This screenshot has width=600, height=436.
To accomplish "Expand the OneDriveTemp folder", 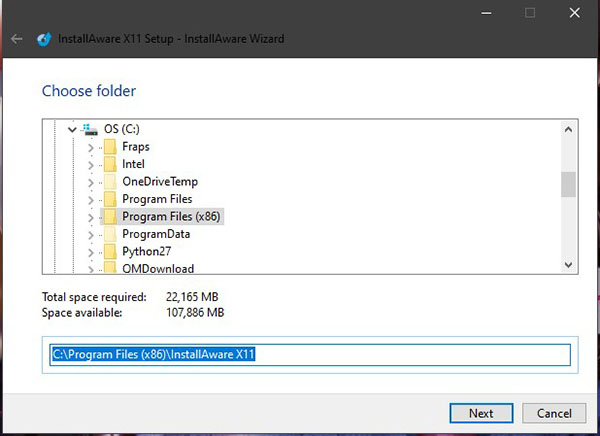I will [x=91, y=183].
